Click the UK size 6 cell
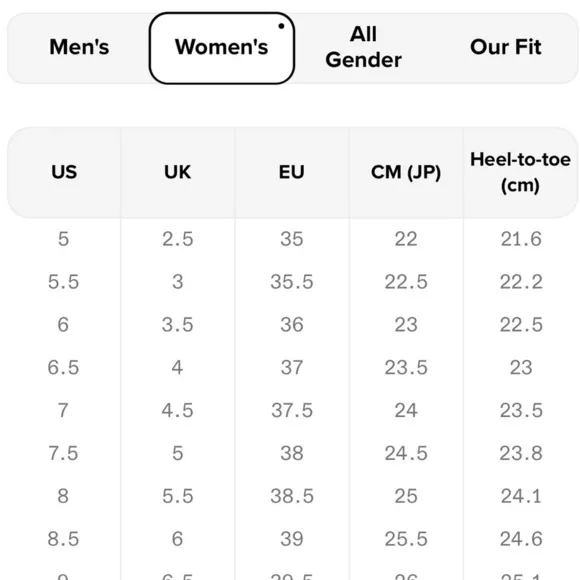The height and width of the screenshot is (580, 580). 178,539
